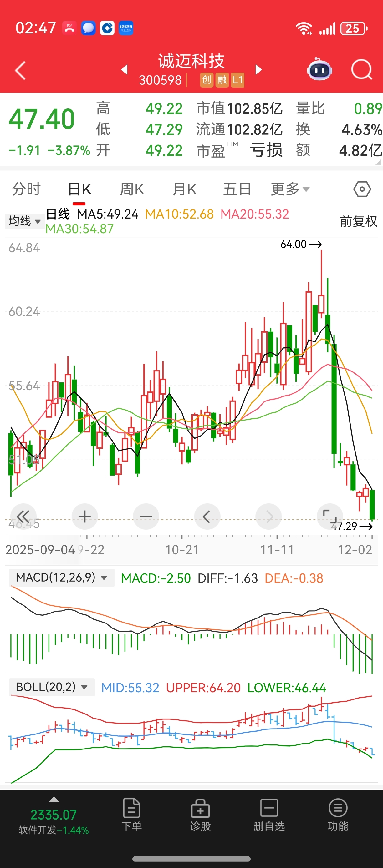
Task: Shift chart right with arrow button
Action: point(268,517)
